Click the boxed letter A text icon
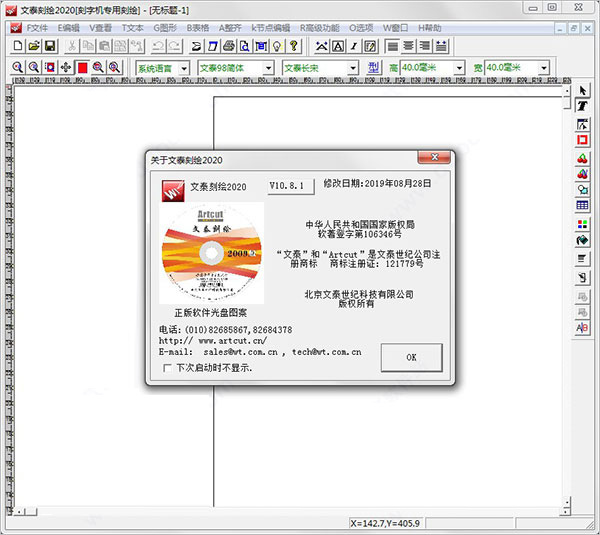 [338, 46]
